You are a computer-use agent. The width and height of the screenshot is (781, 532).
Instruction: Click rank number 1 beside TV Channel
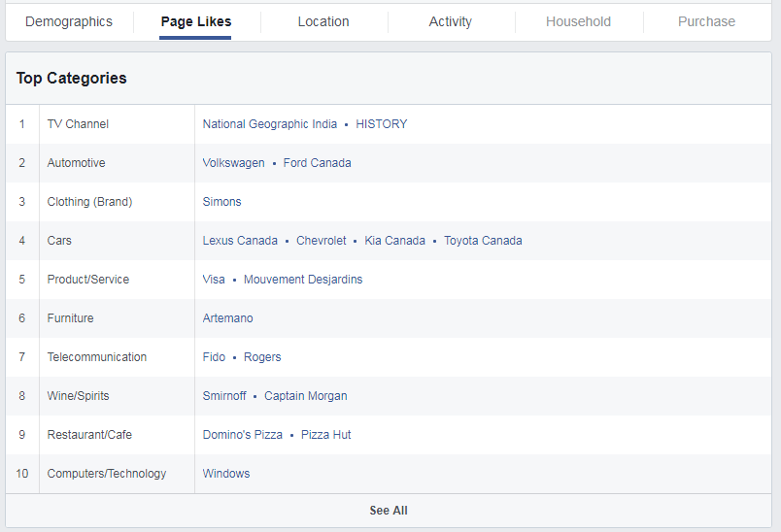(x=22, y=124)
